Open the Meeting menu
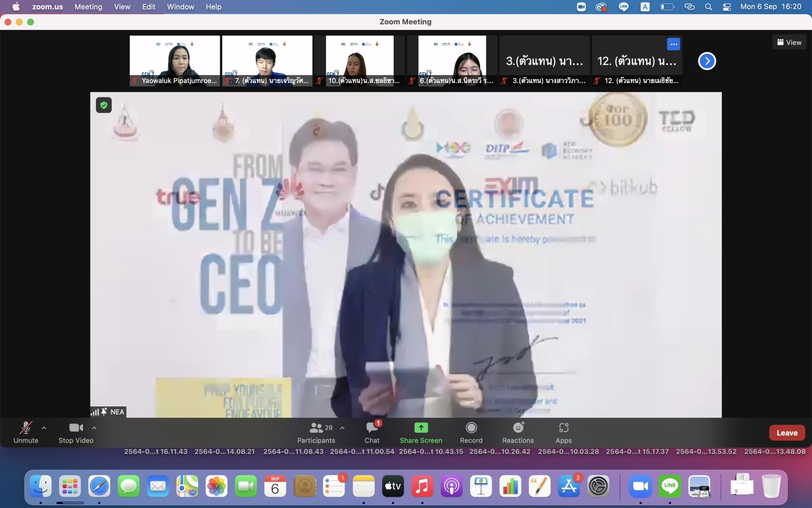 coord(88,7)
